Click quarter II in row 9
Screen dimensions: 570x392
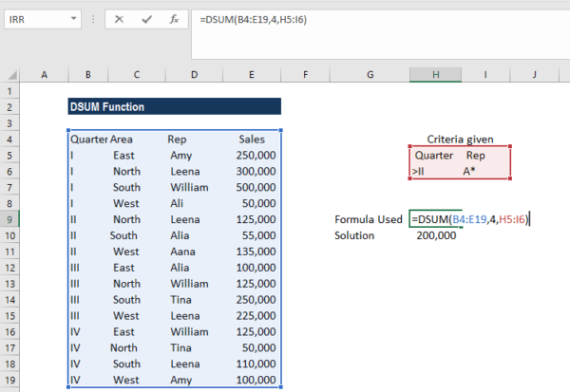click(73, 219)
